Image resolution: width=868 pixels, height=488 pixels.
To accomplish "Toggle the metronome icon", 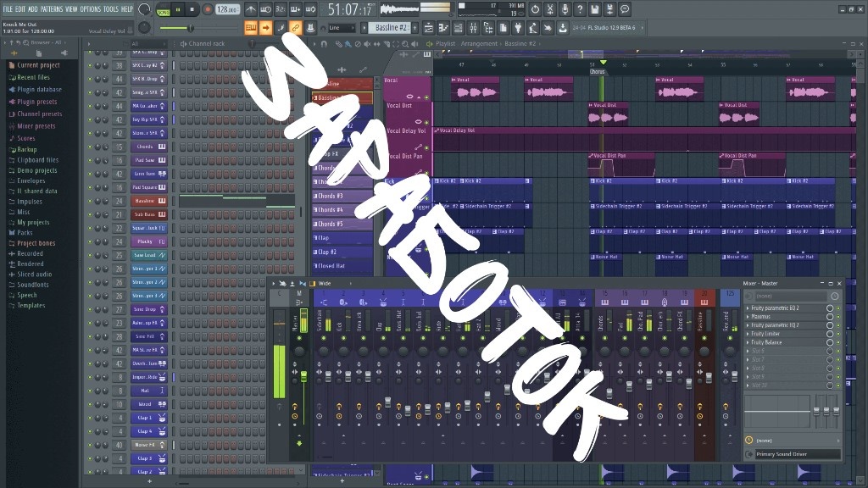I will tap(251, 9).
